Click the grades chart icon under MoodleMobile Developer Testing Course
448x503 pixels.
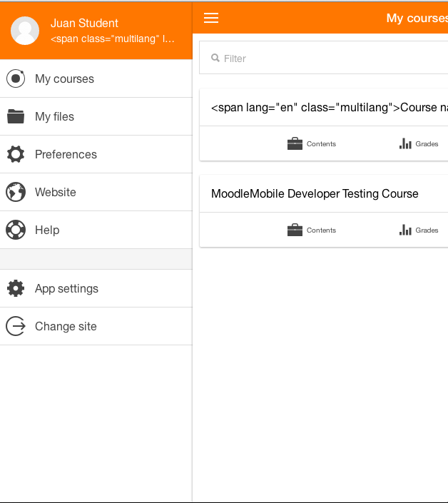(x=405, y=230)
